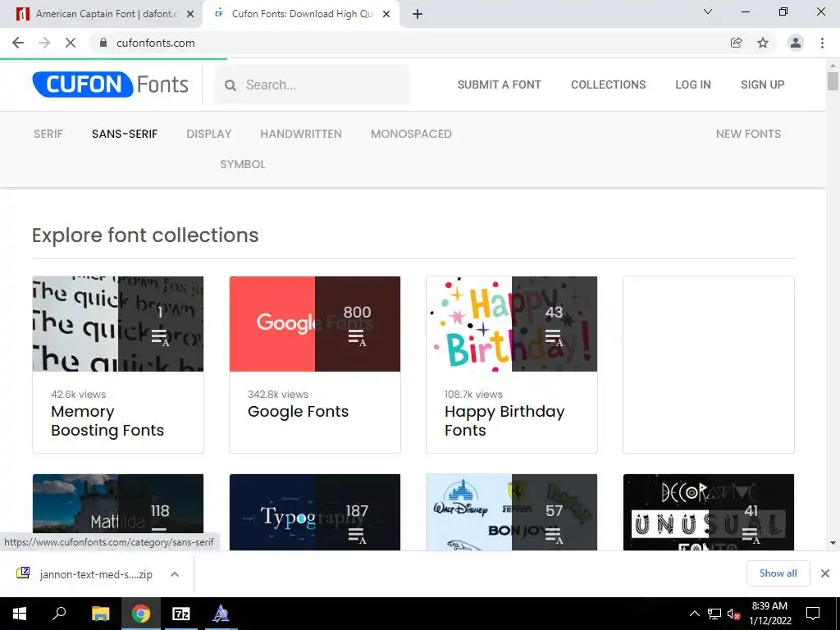Click the jannon-text zip file icon
This screenshot has width=840, height=630.
23,573
